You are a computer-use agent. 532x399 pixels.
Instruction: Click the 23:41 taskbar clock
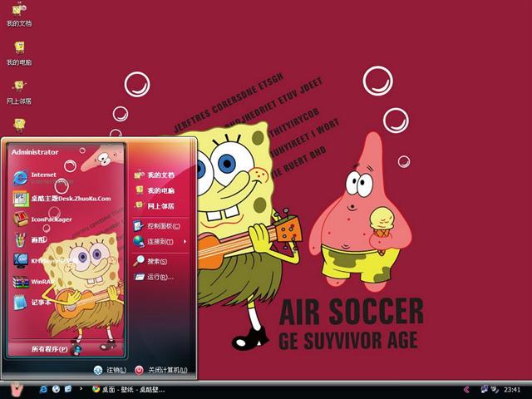(512, 390)
